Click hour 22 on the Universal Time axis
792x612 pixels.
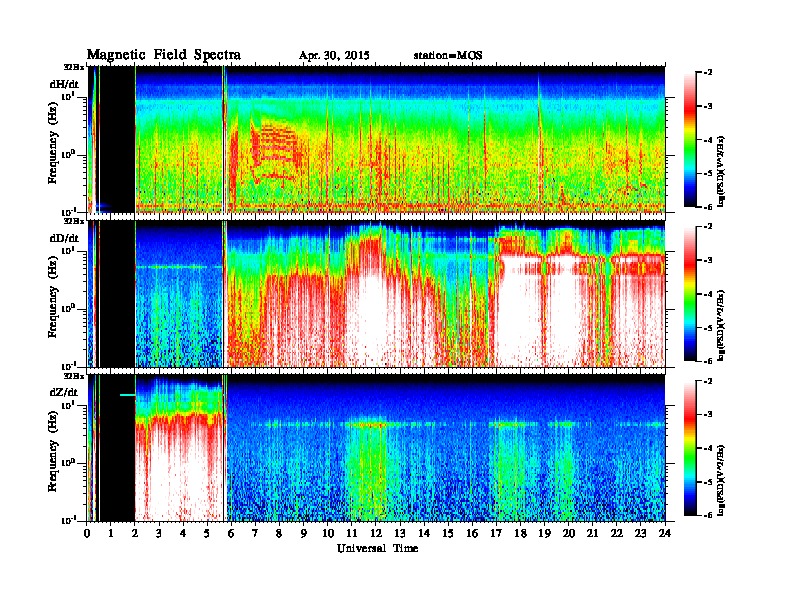point(617,534)
